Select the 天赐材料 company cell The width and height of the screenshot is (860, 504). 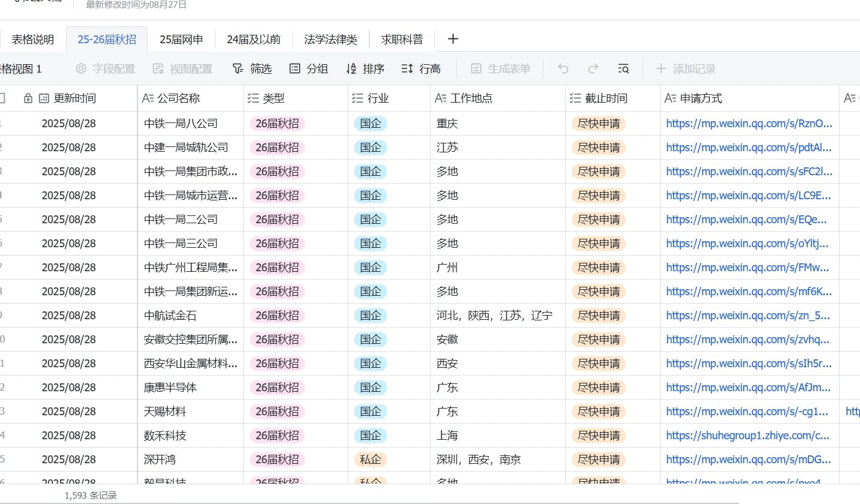coord(191,412)
